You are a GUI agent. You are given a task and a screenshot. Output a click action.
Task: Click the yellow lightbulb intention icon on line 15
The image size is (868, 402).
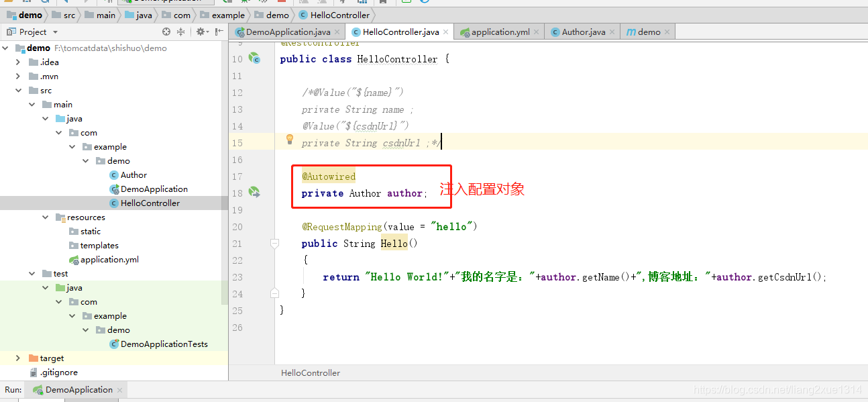coord(290,140)
